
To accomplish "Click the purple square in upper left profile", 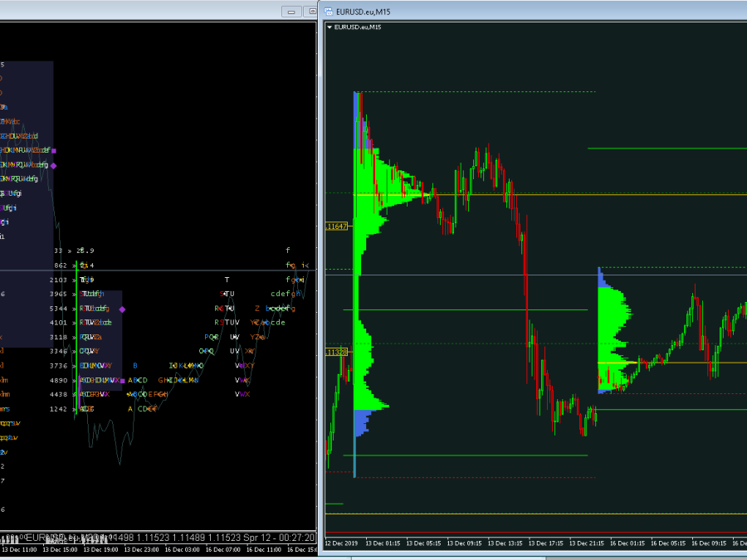I will [x=53, y=151].
